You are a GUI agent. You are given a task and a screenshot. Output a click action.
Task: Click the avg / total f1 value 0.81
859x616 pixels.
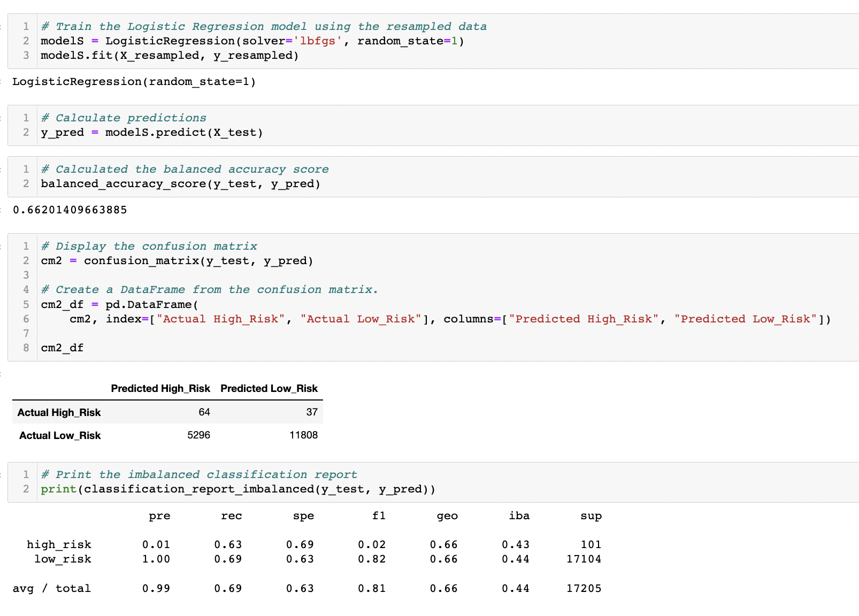(x=372, y=589)
